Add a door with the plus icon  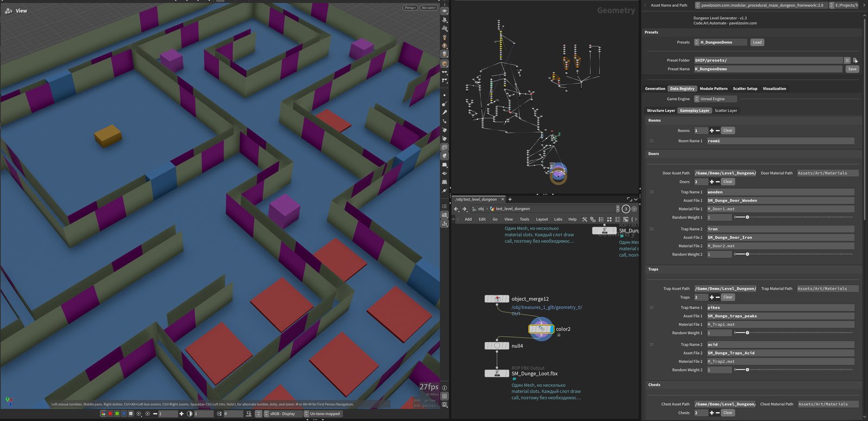click(712, 182)
